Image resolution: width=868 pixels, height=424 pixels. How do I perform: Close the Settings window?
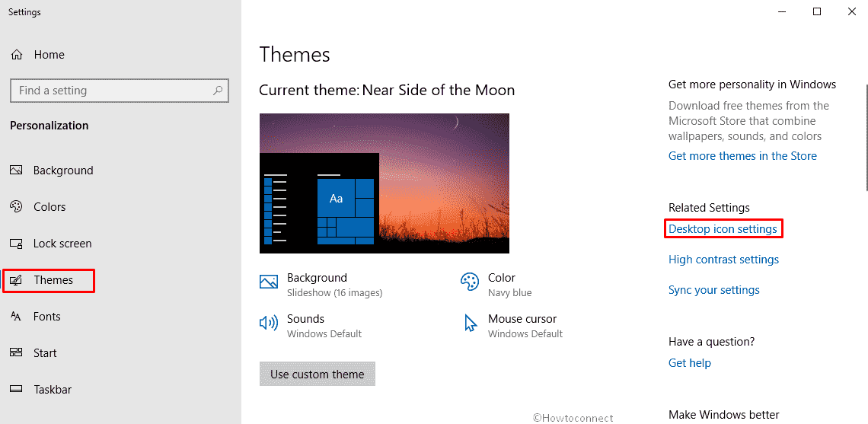click(851, 11)
